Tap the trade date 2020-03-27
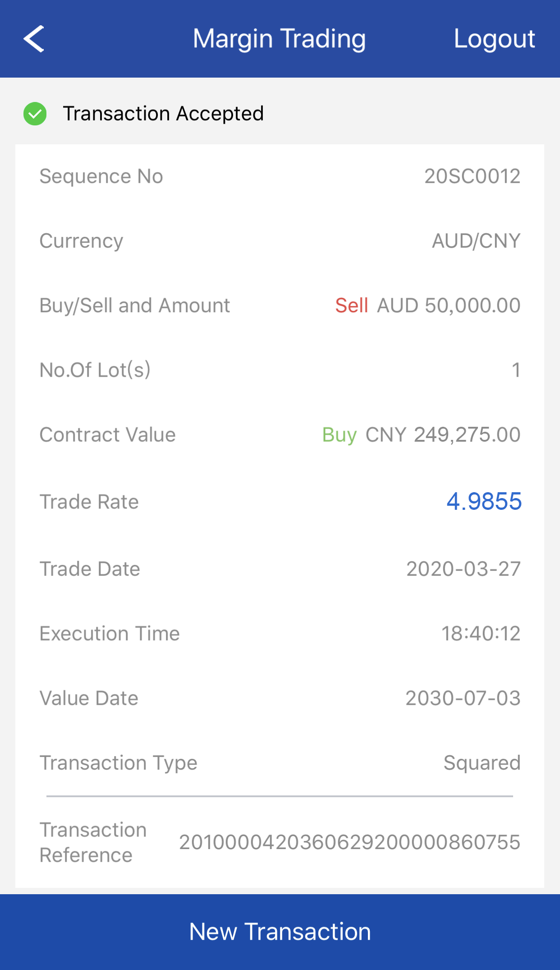The width and height of the screenshot is (560, 970). pyautogui.click(x=463, y=569)
